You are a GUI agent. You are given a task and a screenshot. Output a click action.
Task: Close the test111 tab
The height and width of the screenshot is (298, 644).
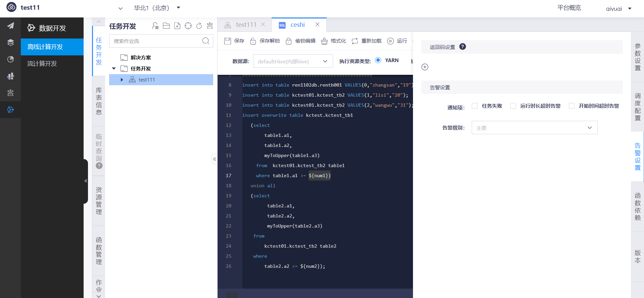coord(263,24)
